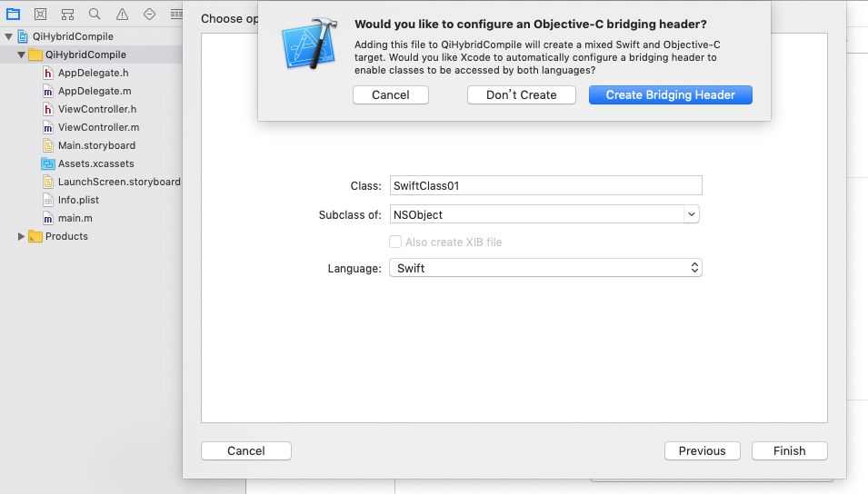Go back with the Previous button
The image size is (868, 494).
point(702,450)
